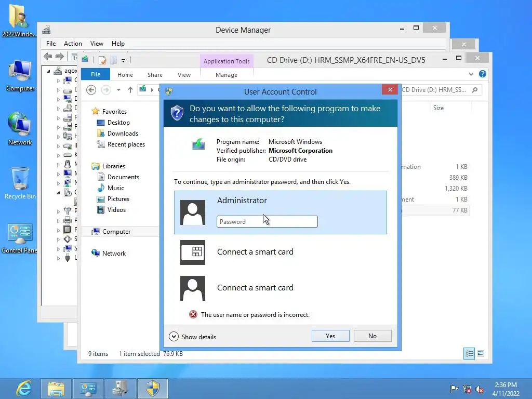Screen dimensions: 532x399
Task: Select Libraries in navigation pane
Action: pyautogui.click(x=114, y=166)
